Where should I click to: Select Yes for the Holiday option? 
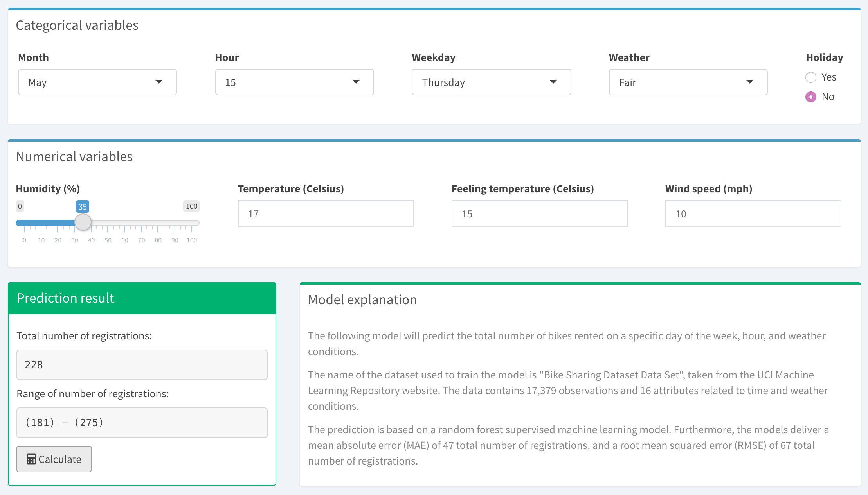tap(811, 77)
